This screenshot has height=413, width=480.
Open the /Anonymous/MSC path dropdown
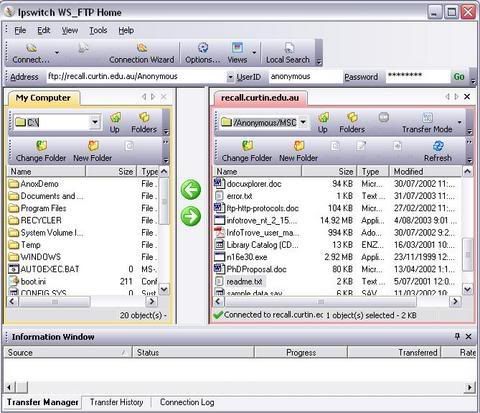303,122
